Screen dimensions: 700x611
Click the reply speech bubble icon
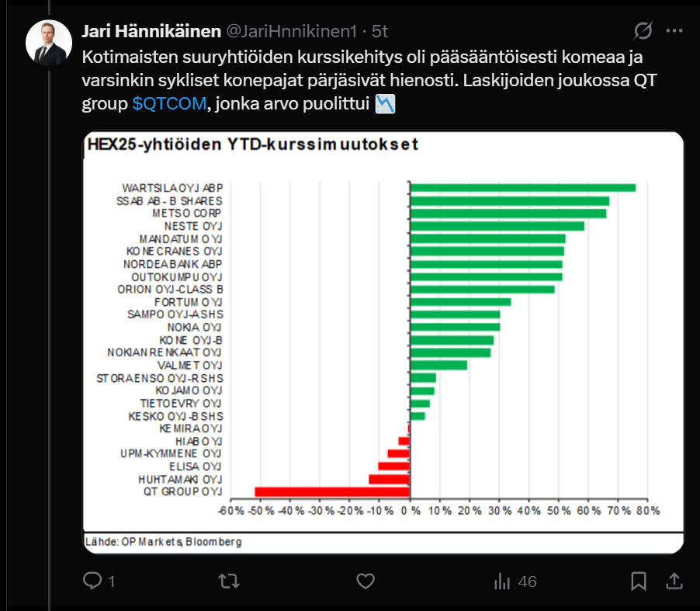(x=92, y=581)
